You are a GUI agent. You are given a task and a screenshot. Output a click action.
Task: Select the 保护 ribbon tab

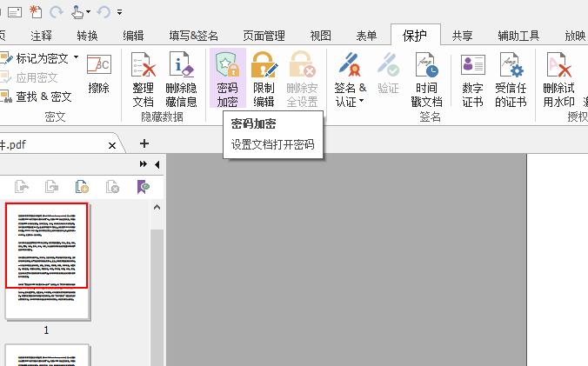(415, 35)
